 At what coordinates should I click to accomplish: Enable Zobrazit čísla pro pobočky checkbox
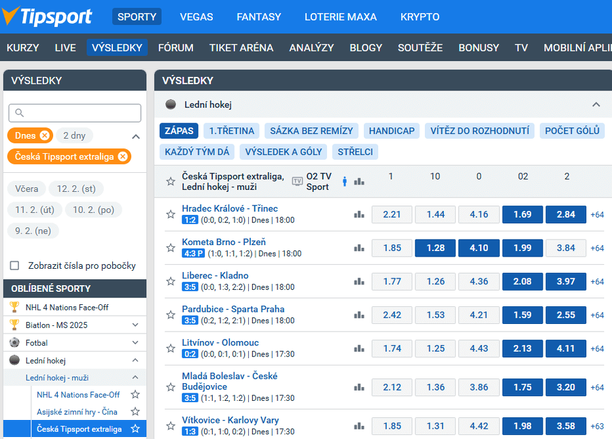14,265
